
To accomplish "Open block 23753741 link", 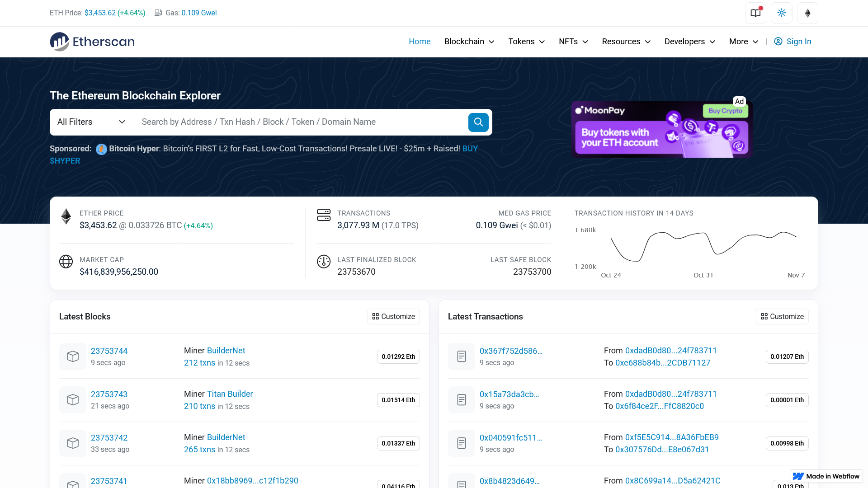I will 109,481.
